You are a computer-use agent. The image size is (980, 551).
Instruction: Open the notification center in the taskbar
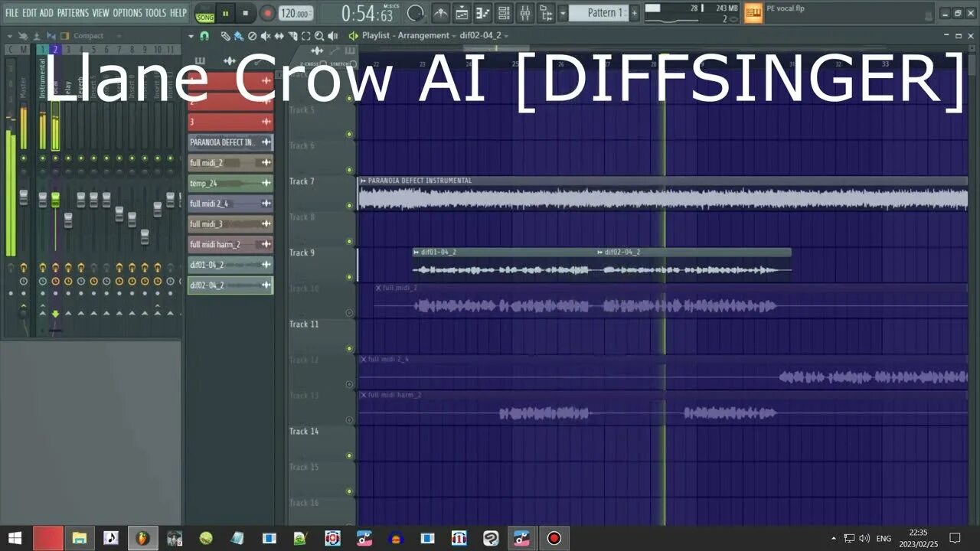pyautogui.click(x=955, y=538)
